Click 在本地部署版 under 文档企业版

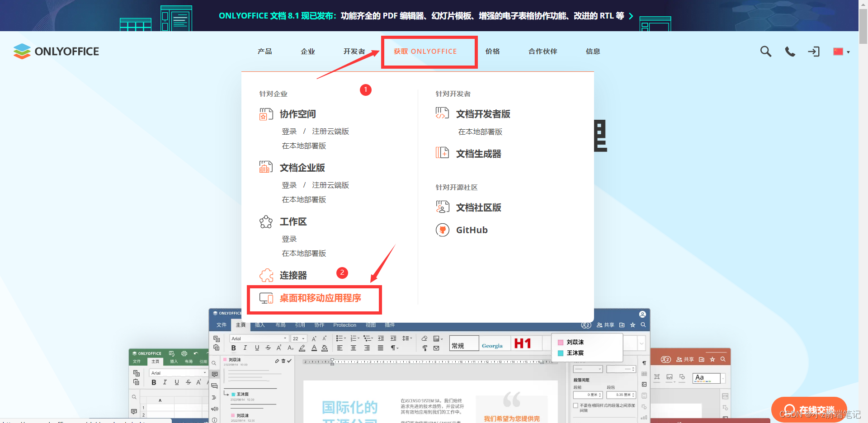304,200
